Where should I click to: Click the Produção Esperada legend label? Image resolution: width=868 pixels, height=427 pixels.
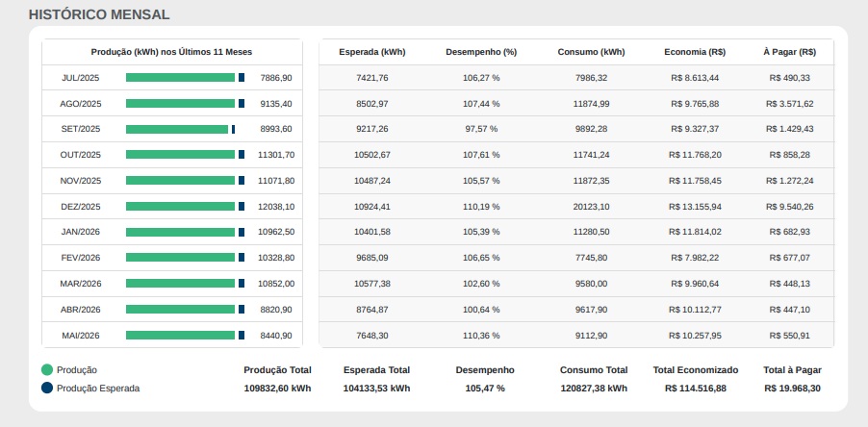pos(98,389)
